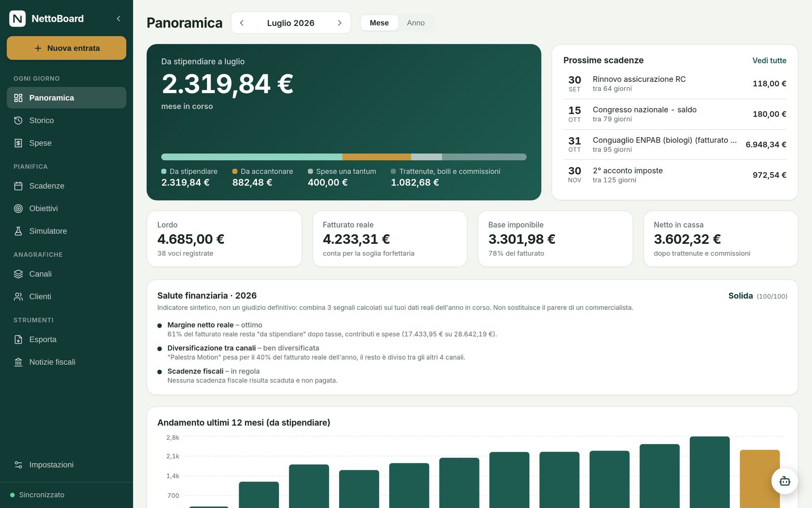Open Congresso nazionale - saldo deadline
Screen dimensions: 812x508
674,114
